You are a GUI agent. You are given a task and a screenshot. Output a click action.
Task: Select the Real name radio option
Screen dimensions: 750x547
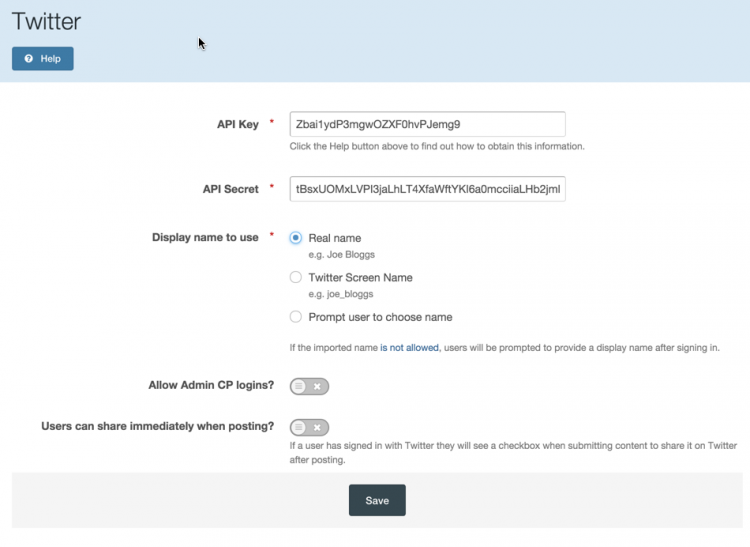click(296, 238)
